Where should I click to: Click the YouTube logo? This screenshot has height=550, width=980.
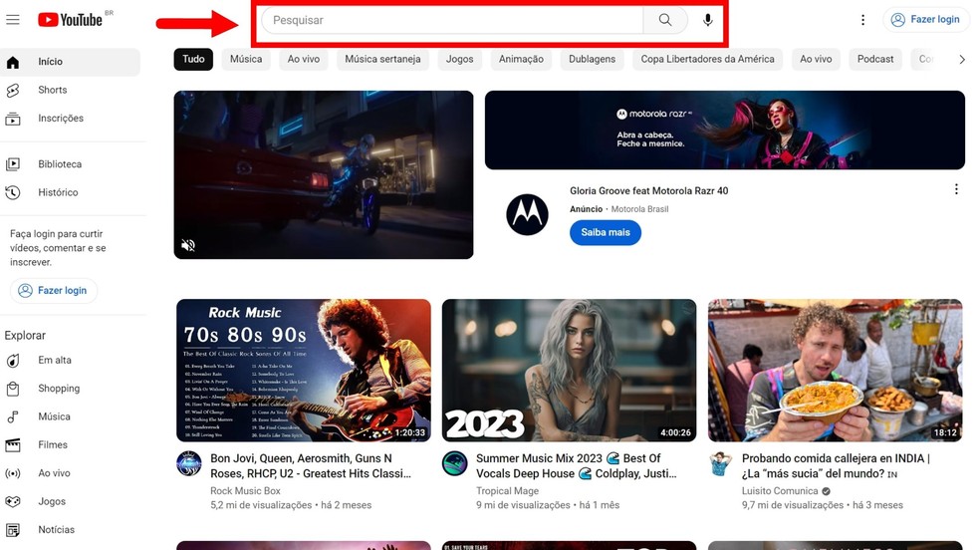(70, 20)
